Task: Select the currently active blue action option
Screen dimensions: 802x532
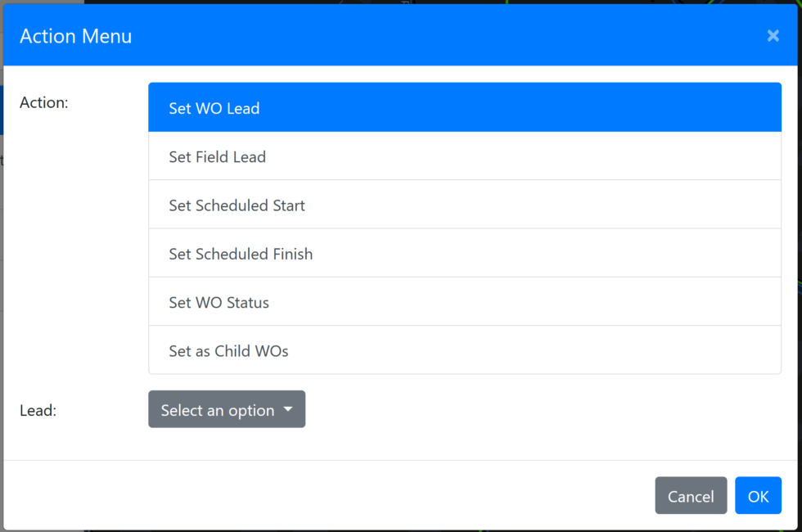Action: click(464, 107)
